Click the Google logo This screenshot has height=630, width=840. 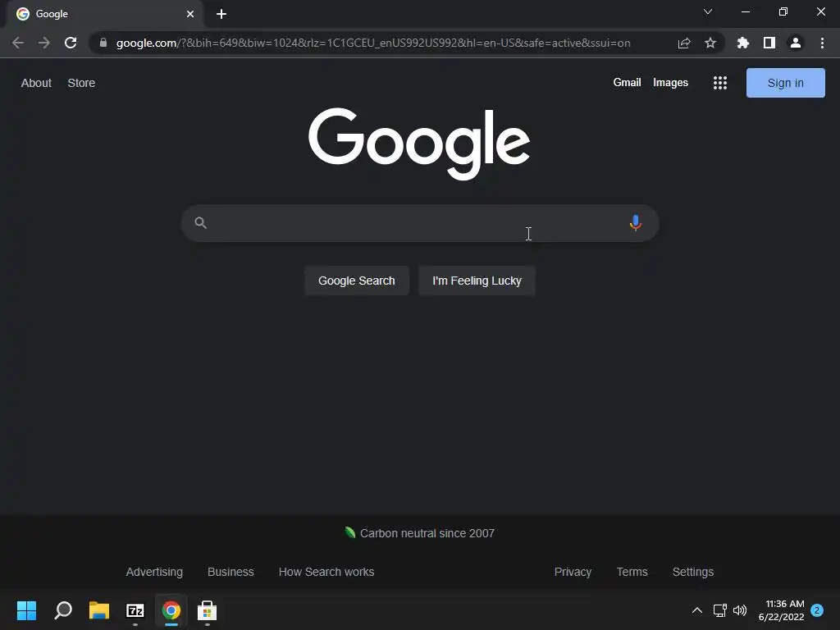pyautogui.click(x=419, y=144)
